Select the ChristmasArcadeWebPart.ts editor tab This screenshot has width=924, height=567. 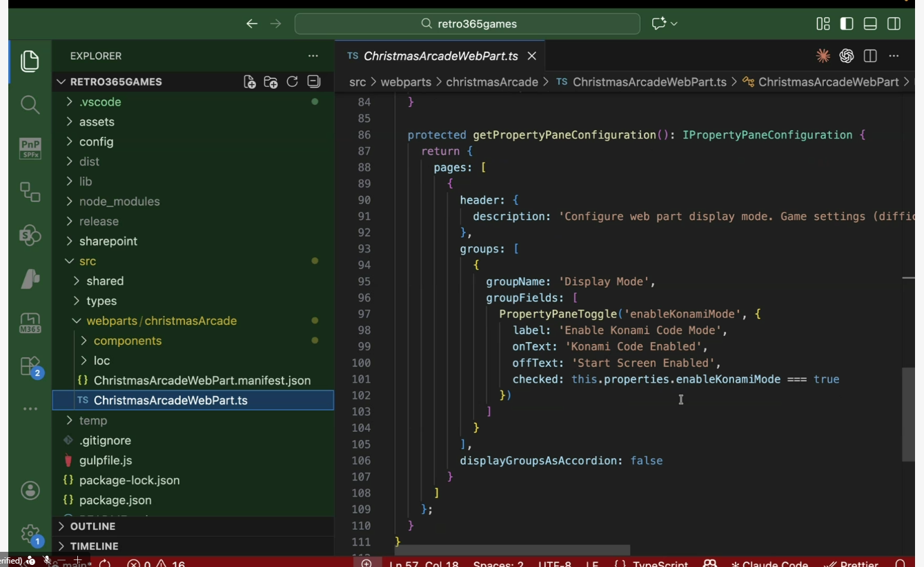(x=440, y=56)
